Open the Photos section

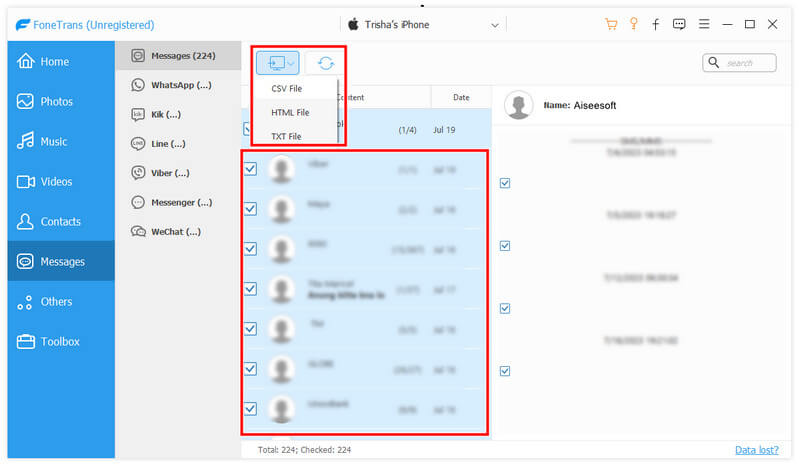[61, 101]
